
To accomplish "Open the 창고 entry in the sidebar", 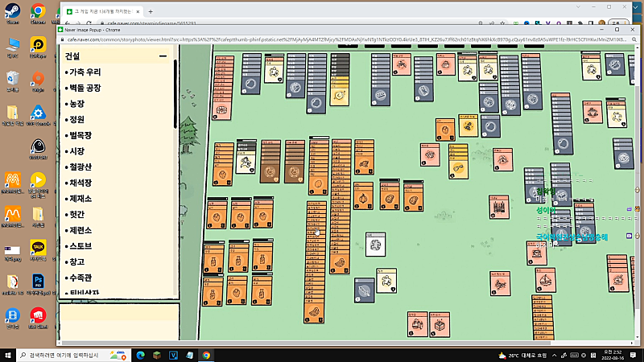I will click(x=77, y=261).
